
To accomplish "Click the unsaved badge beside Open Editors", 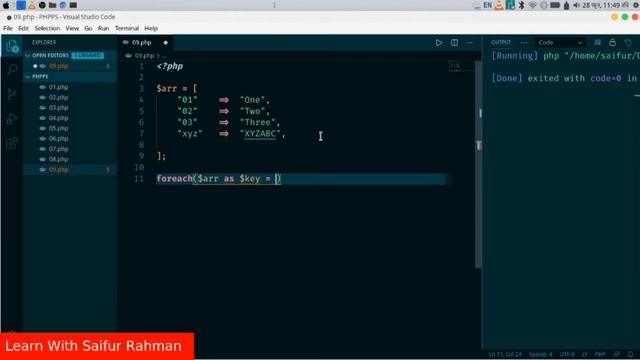I will (87, 56).
